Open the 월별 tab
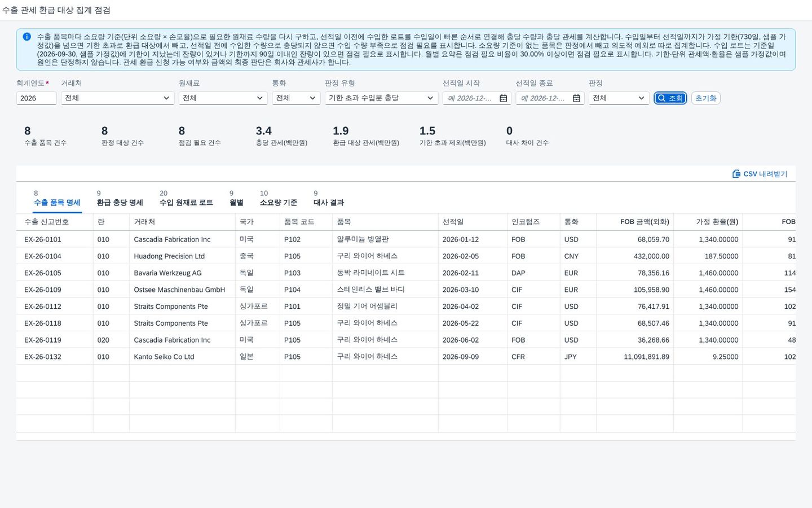This screenshot has height=508, width=812. click(x=236, y=198)
